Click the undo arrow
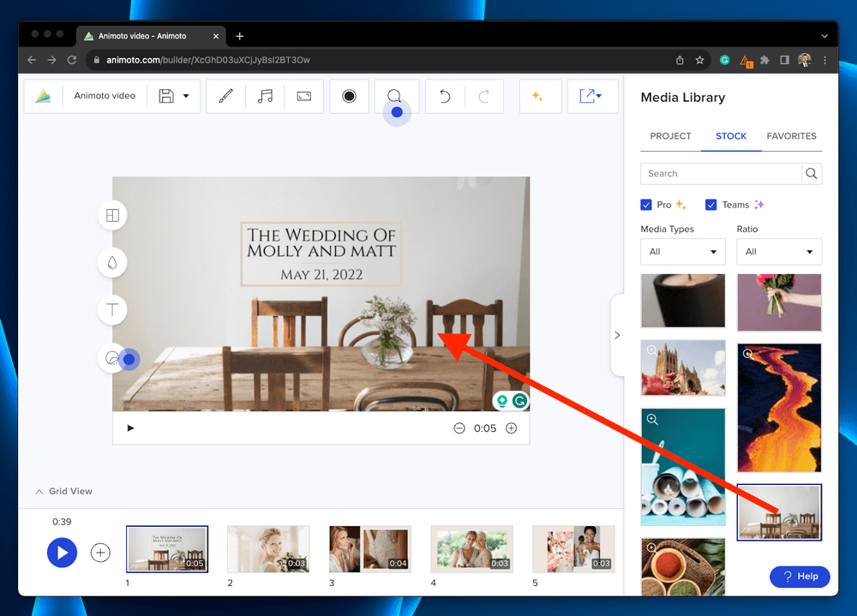Image resolution: width=857 pixels, height=616 pixels. (x=445, y=96)
